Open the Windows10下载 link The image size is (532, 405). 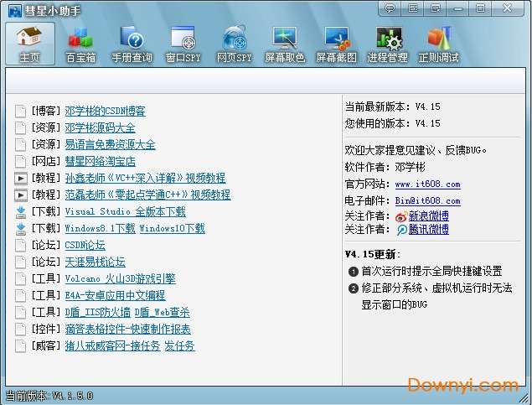pos(173,228)
